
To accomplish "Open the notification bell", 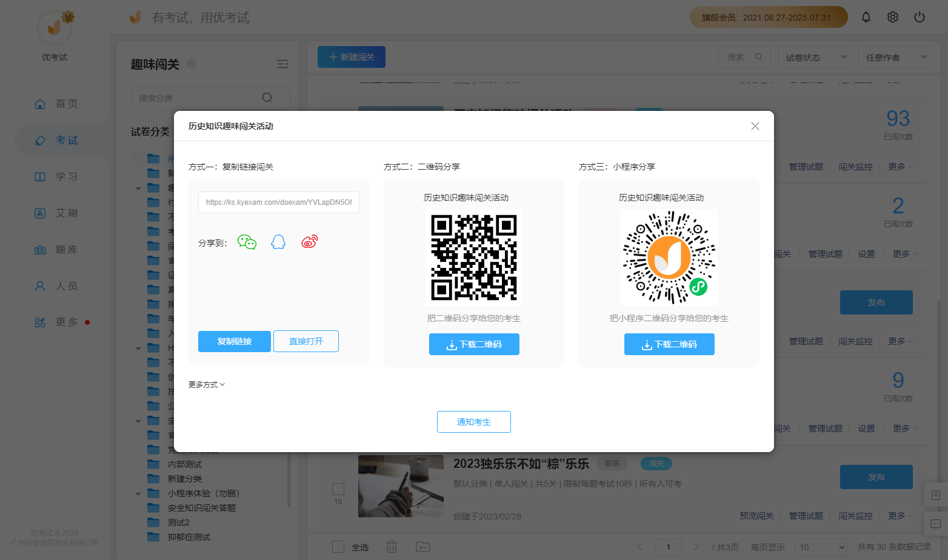I will coord(866,17).
